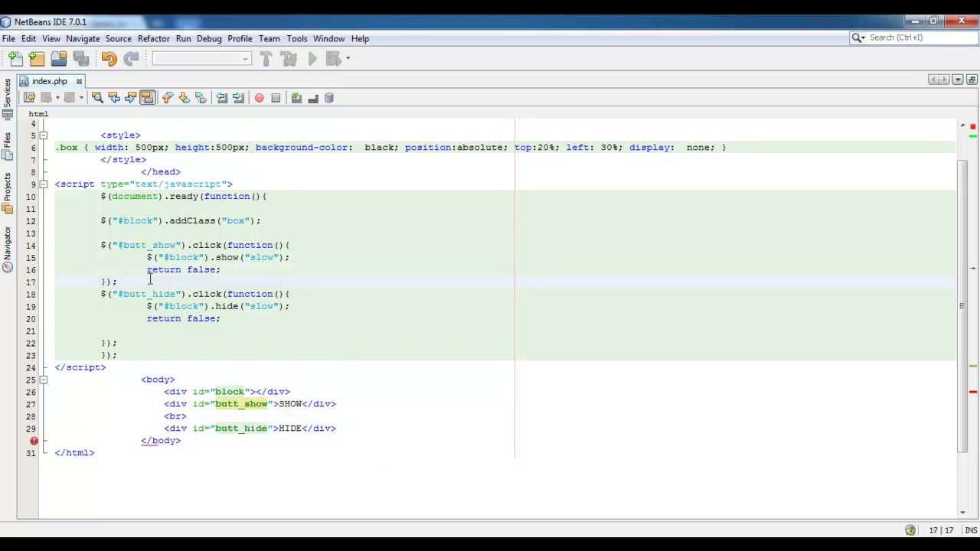Image resolution: width=980 pixels, height=551 pixels.
Task: Jump to Previous Bookmark icon
Action: (168, 98)
